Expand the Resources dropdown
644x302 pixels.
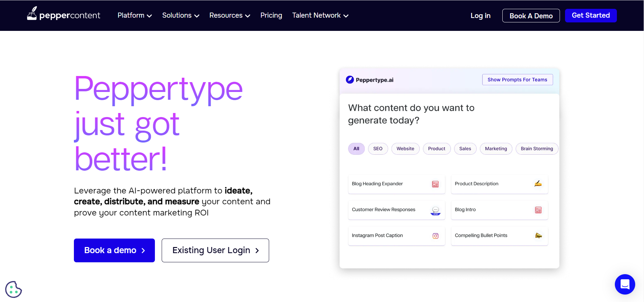click(x=230, y=15)
